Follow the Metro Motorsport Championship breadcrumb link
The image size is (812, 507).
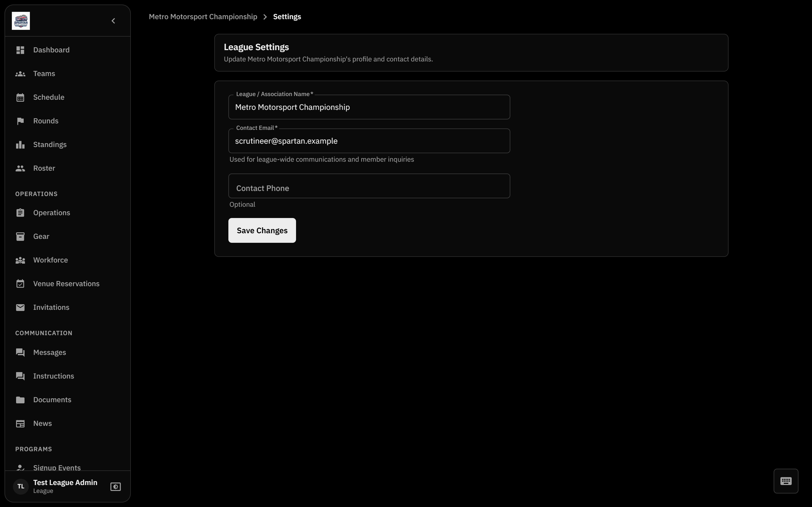(203, 17)
